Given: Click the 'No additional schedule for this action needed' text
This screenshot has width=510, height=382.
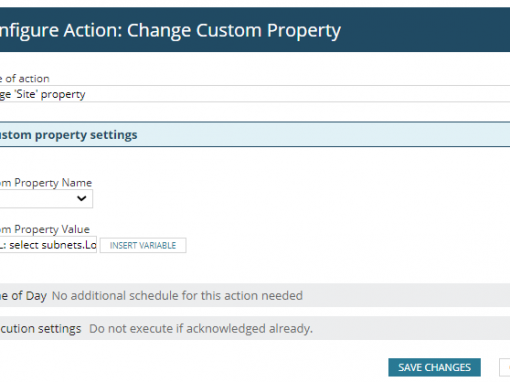Looking at the screenshot, I should click(177, 296).
